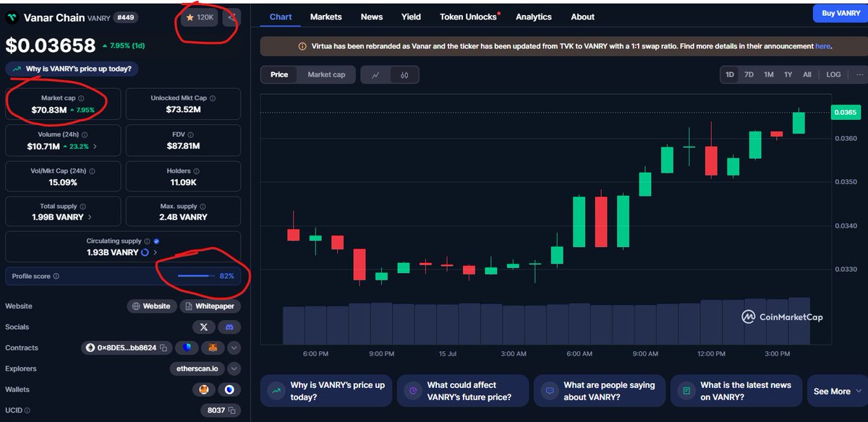Viewport: 868px width, 422px height.
Task: Show info tooltip for Max. supply
Action: click(203, 206)
